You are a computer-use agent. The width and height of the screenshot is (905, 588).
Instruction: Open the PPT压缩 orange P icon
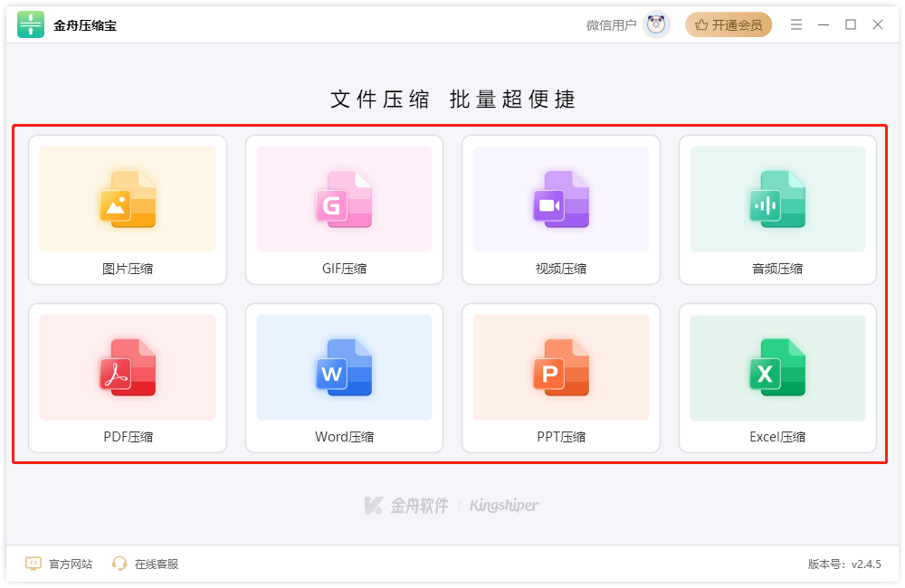click(x=561, y=367)
